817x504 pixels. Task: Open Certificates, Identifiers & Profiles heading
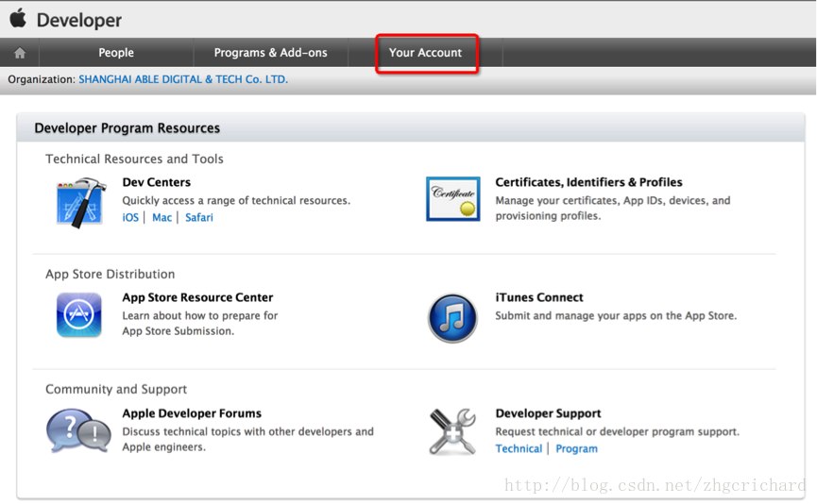click(588, 182)
